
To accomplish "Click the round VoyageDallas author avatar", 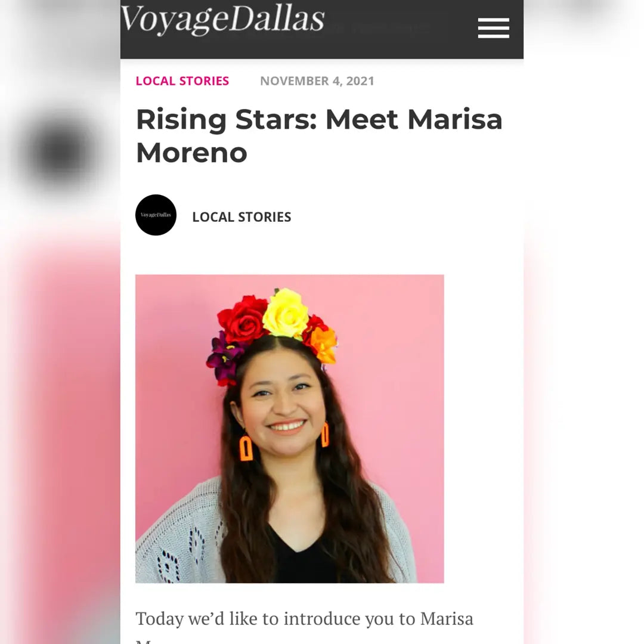I will click(x=156, y=215).
